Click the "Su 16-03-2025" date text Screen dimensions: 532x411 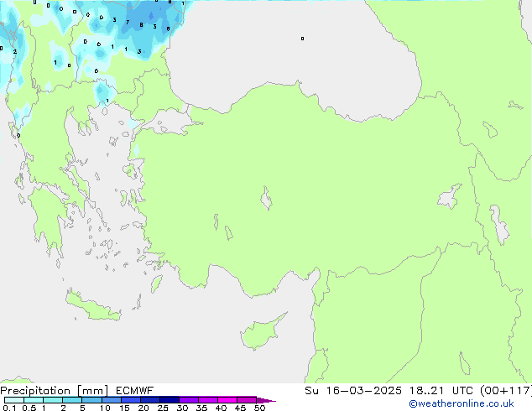(353, 391)
